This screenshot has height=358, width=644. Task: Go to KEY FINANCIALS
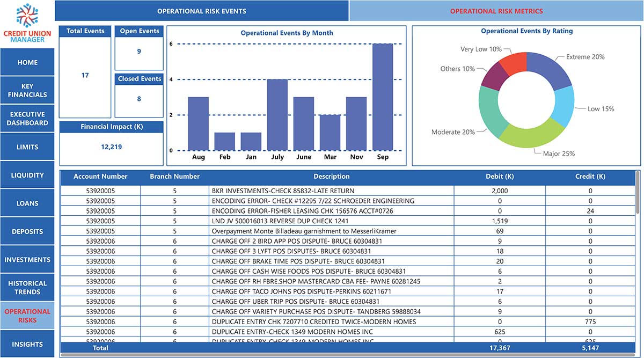pyautogui.click(x=27, y=90)
